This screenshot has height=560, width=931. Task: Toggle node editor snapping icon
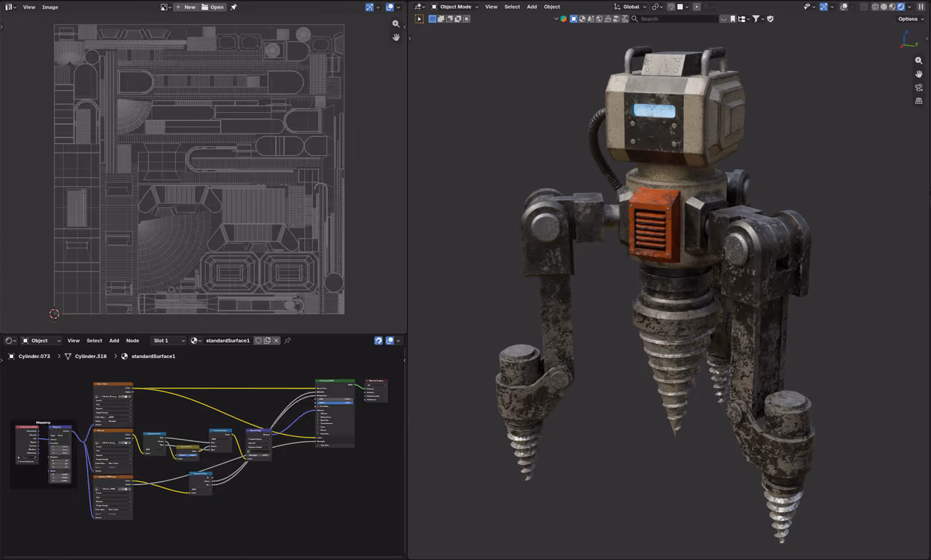click(378, 341)
